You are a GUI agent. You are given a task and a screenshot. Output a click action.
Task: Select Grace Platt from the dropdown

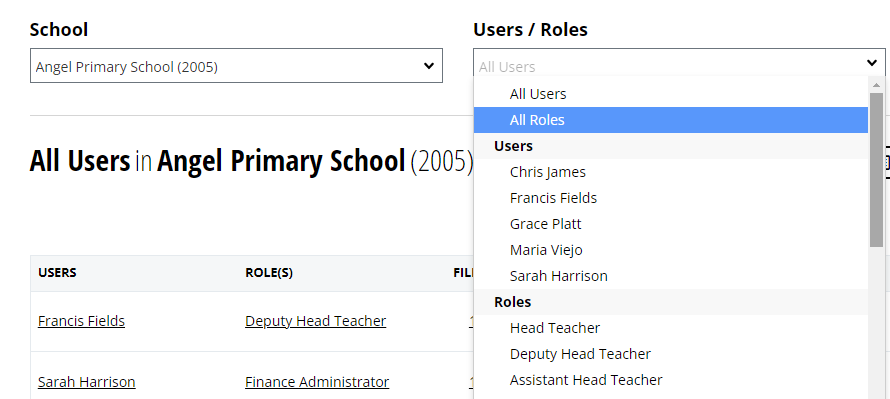coord(671,224)
